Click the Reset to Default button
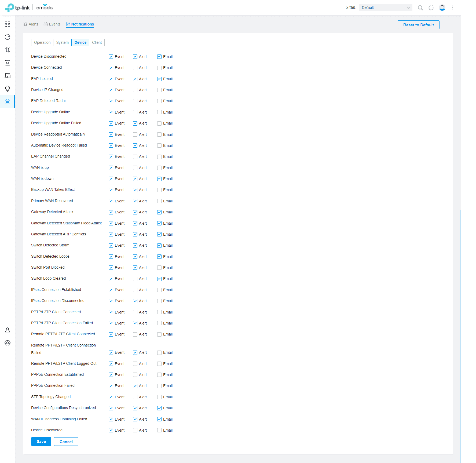The image size is (476, 463). click(x=418, y=25)
